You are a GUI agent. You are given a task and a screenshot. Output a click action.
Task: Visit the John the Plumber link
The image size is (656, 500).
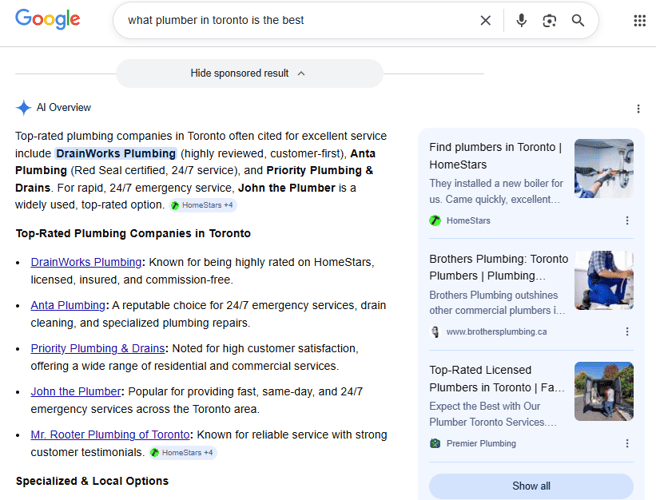[x=75, y=391]
